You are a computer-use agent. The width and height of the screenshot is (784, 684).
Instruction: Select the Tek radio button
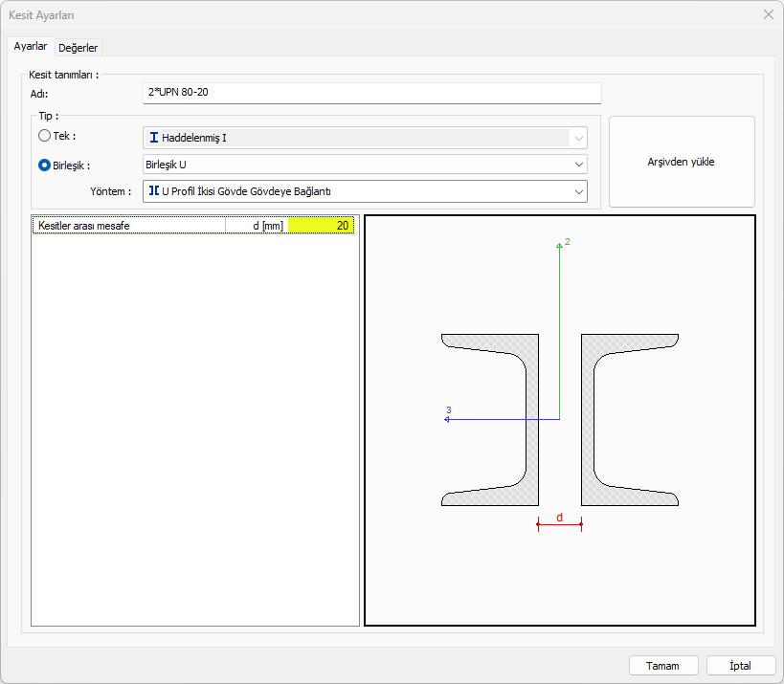[44, 137]
